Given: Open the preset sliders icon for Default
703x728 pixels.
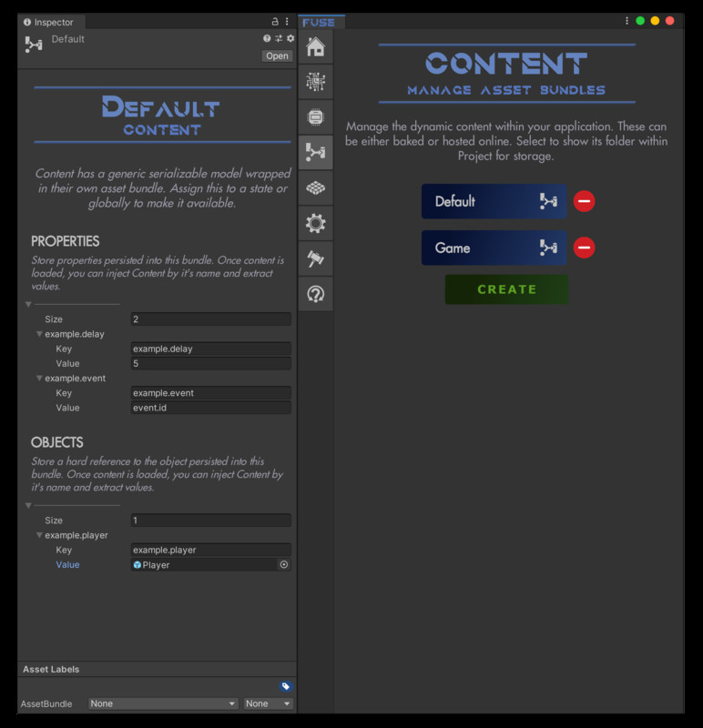Looking at the screenshot, I should [279, 38].
